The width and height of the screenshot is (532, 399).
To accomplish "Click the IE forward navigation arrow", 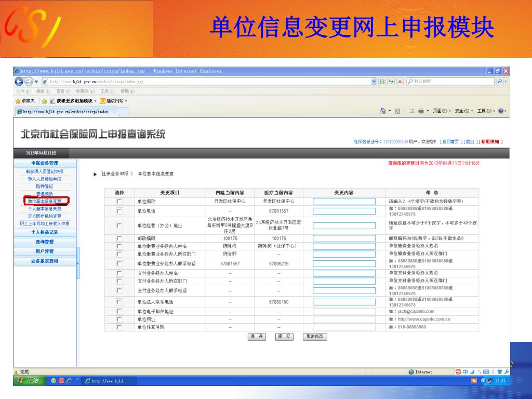I will 29,82.
